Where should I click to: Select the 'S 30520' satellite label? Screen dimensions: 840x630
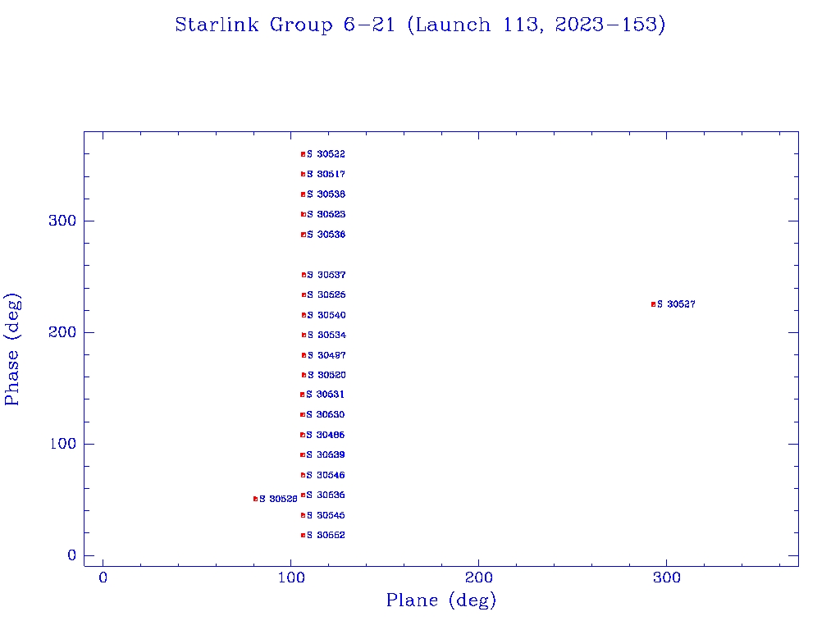point(326,375)
